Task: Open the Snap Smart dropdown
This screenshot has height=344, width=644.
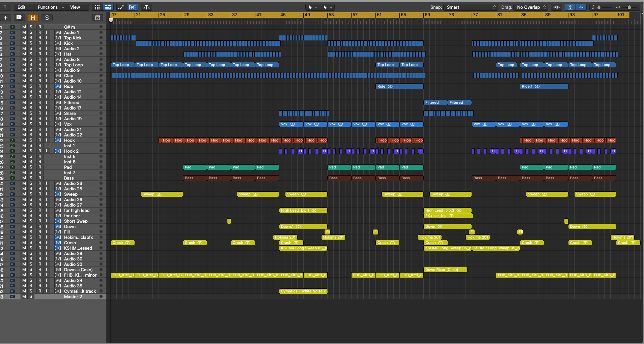Action: 471,7
